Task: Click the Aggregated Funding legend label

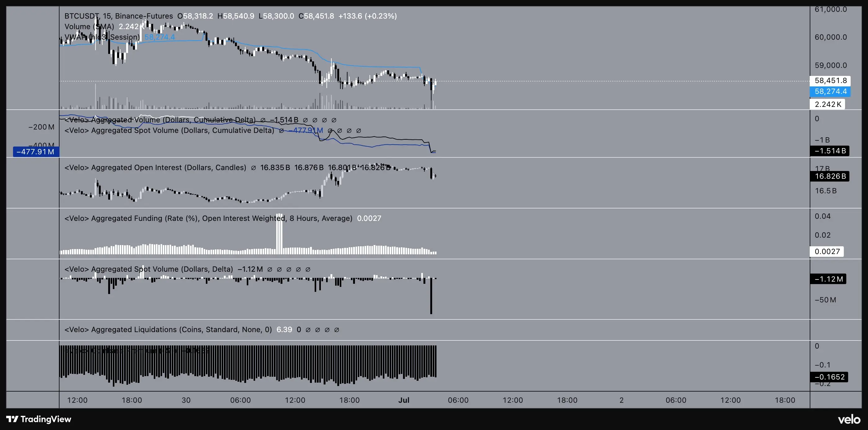Action: (x=208, y=218)
